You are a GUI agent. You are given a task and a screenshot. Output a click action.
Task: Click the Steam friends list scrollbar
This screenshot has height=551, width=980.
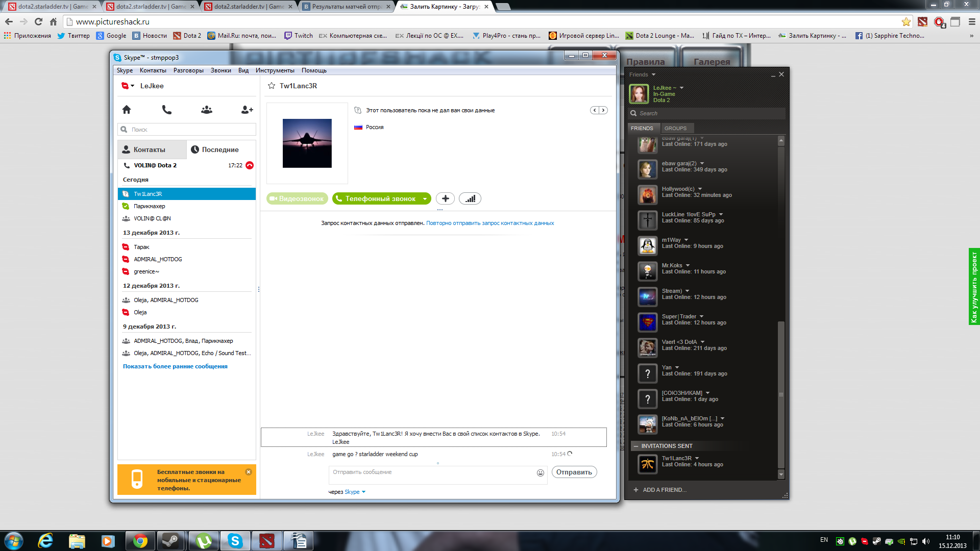click(781, 394)
